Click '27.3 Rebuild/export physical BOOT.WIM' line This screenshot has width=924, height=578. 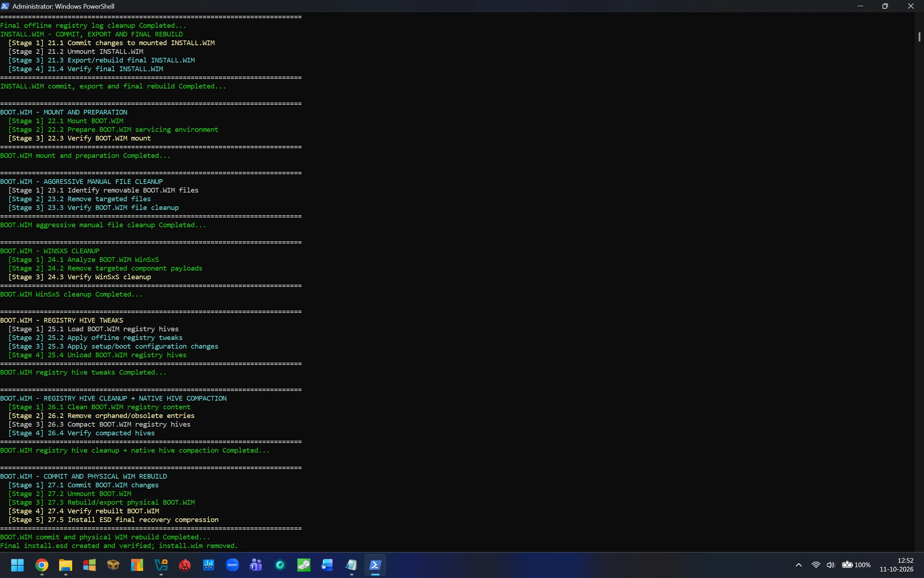[x=121, y=502]
